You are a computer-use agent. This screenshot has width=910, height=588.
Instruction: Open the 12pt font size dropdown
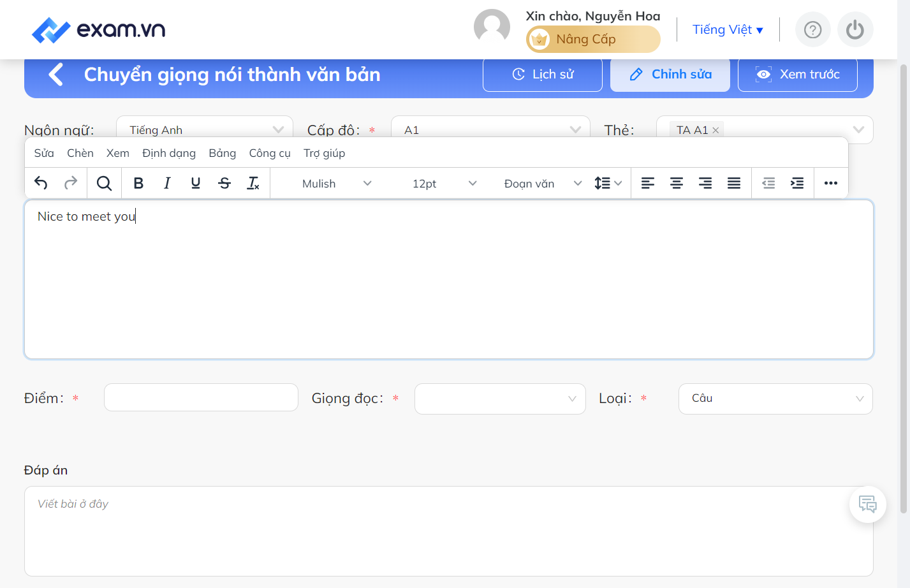(x=444, y=183)
